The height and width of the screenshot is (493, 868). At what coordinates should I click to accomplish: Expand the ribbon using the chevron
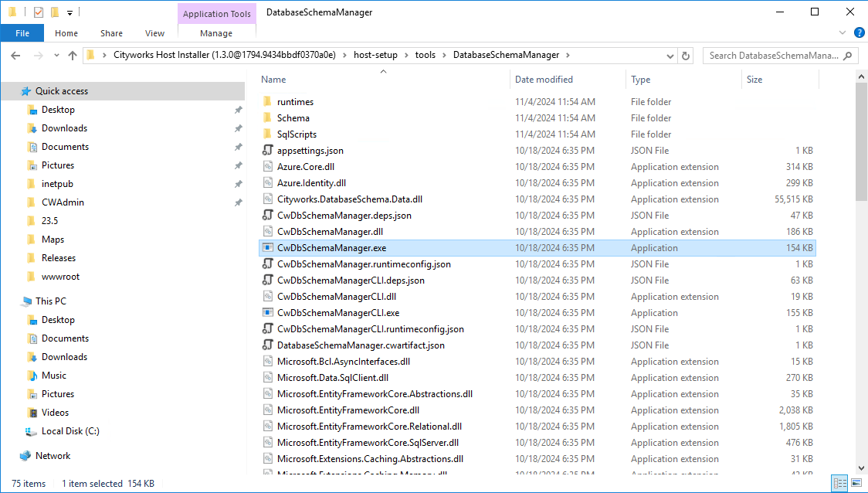pyautogui.click(x=843, y=32)
